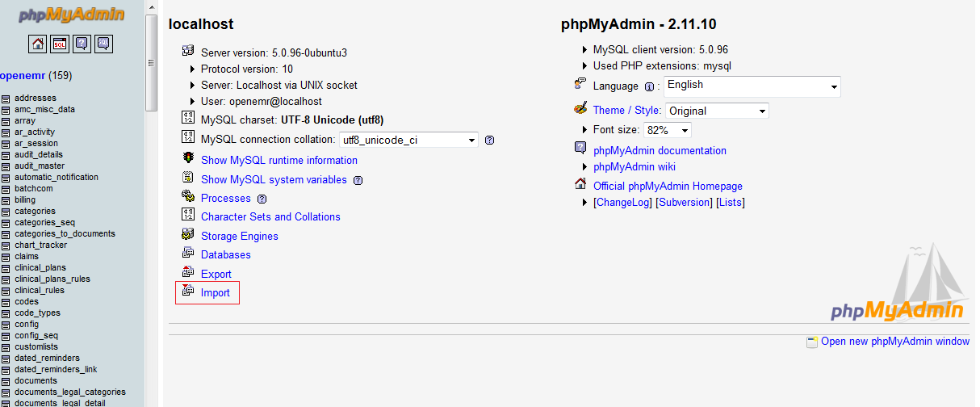Click the Databases icon
This screenshot has height=407, width=980.
pos(188,254)
